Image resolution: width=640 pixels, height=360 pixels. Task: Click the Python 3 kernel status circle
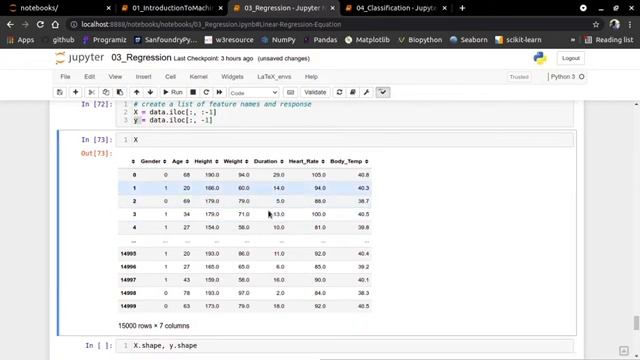582,77
